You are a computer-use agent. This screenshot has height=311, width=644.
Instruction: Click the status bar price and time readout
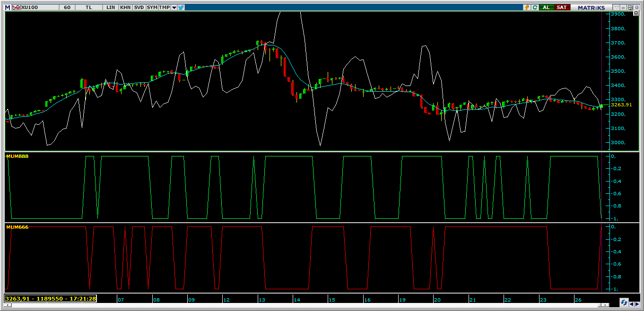tap(51, 298)
